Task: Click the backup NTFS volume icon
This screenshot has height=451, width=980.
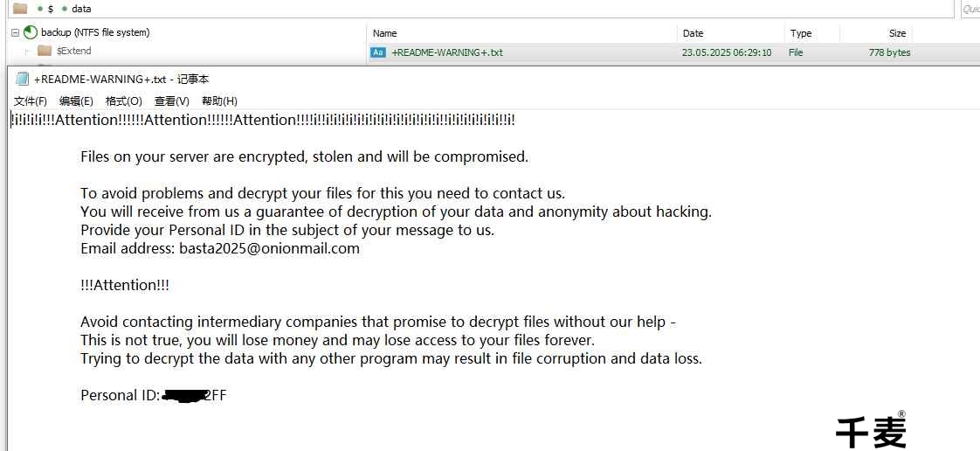Action: (x=31, y=33)
